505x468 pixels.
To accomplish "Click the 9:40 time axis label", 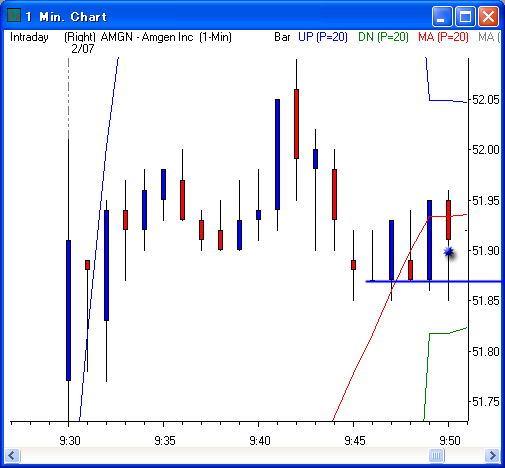I will (x=260, y=441).
